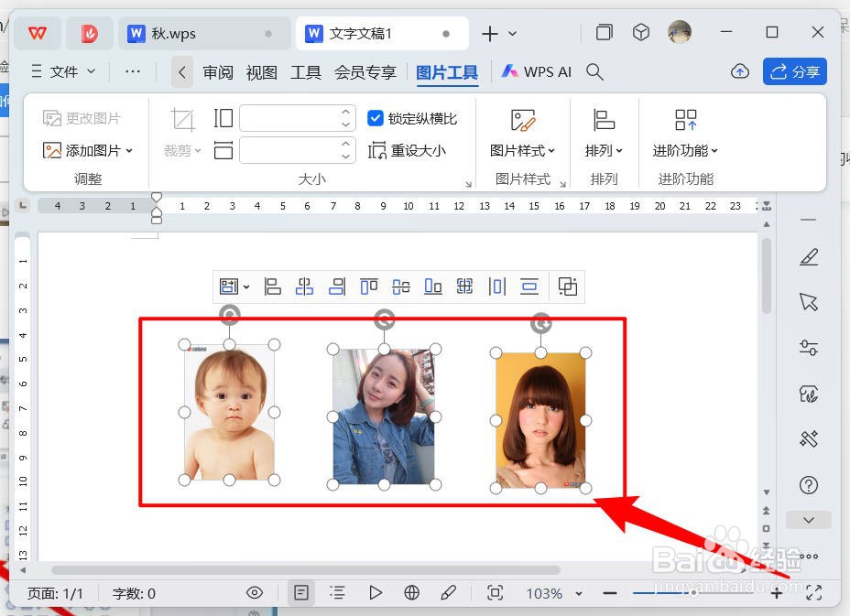Open the 添加图片 dropdown
This screenshot has height=616, width=850.
click(x=87, y=150)
